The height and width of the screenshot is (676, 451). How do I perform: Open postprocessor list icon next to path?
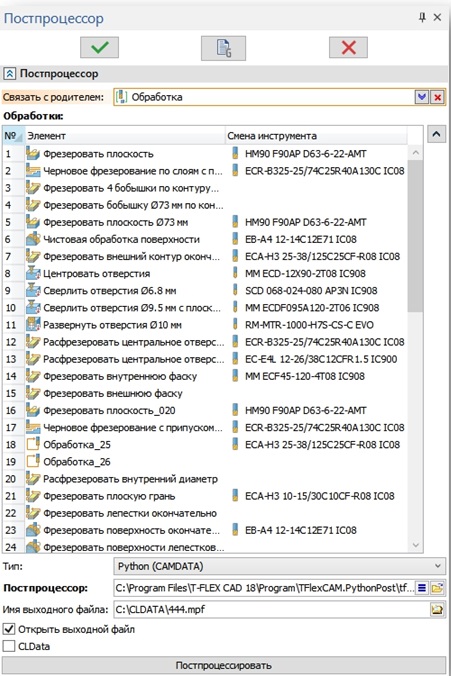coord(422,588)
